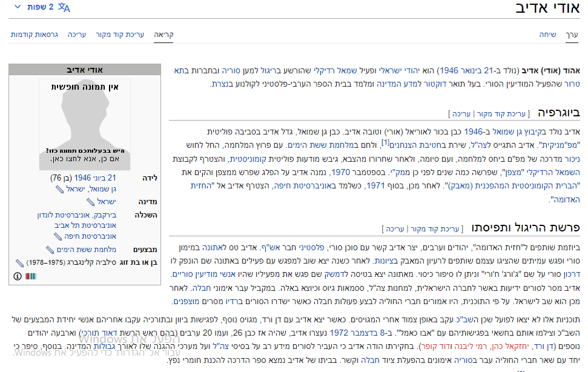Click 'עריכה' link of the 'ביוגרפיה' section
Screen dimensions: 588x372
pyautogui.click(x=461, y=114)
